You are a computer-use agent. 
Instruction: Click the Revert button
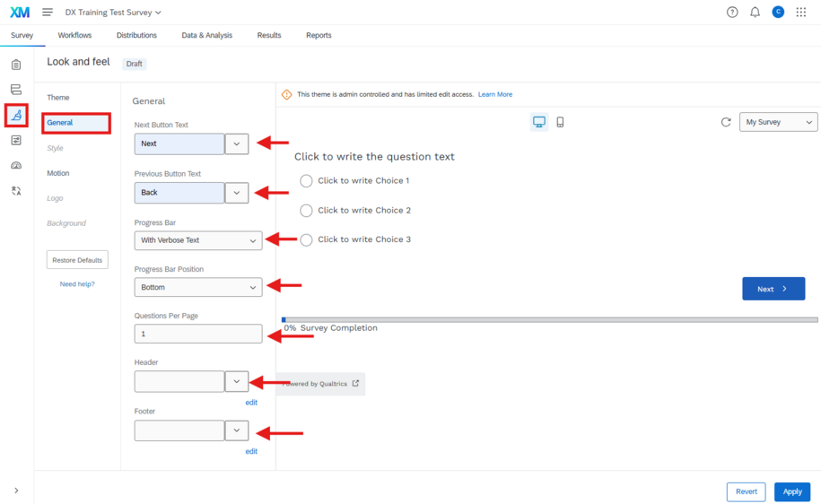click(x=747, y=491)
